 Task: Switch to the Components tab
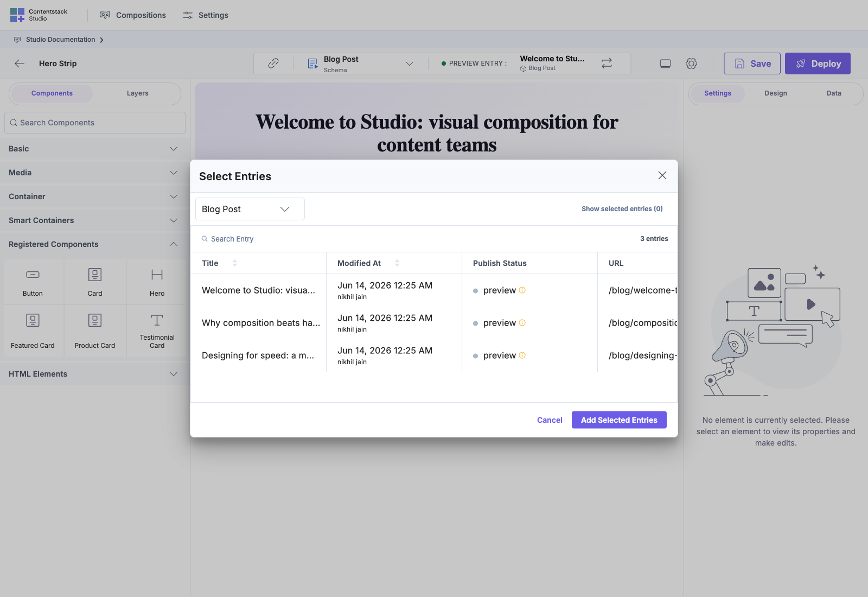click(x=52, y=93)
